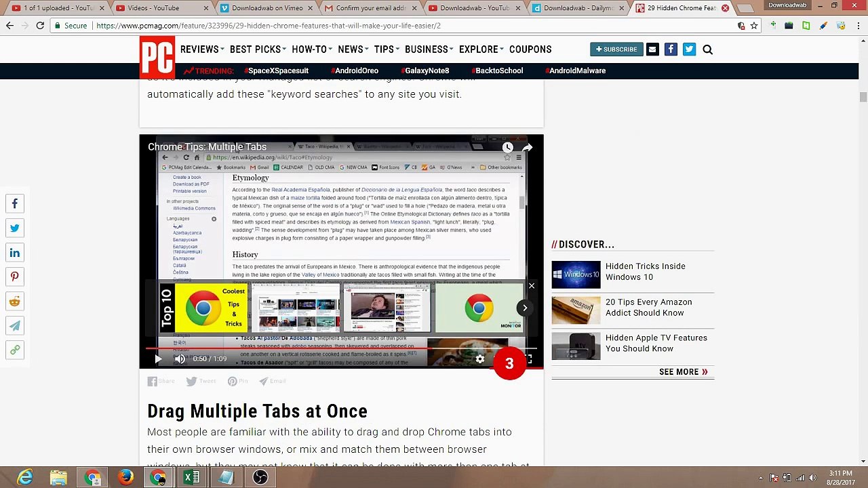Screen dimensions: 868x488
Task: Switch to 'Downloadwab - Dailymotion' tab
Action: (578, 8)
